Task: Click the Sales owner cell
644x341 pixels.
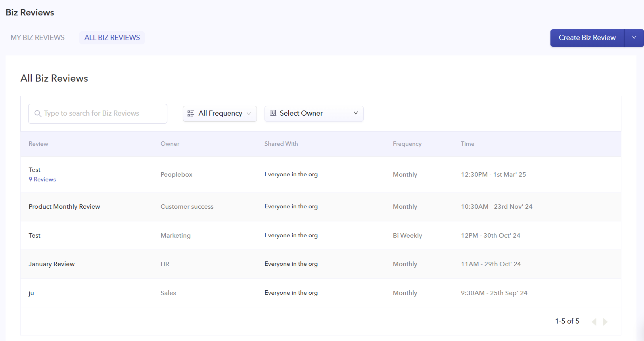Action: tap(168, 293)
